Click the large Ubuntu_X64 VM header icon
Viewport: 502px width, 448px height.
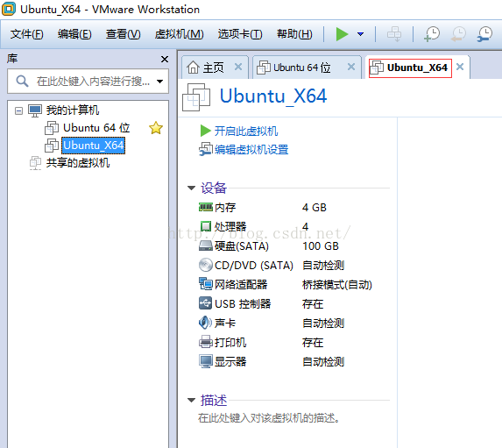pos(196,96)
